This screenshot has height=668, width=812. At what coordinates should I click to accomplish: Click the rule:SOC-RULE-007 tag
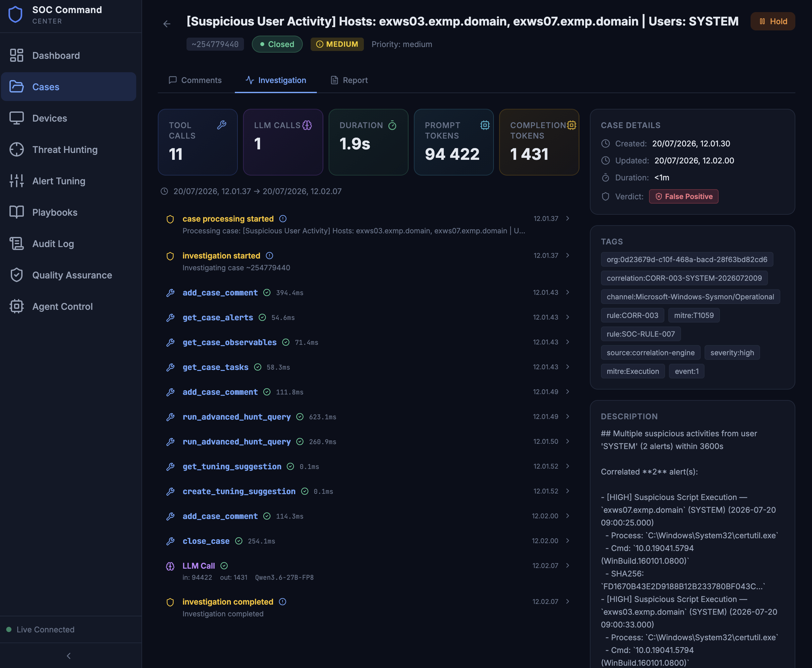(641, 334)
